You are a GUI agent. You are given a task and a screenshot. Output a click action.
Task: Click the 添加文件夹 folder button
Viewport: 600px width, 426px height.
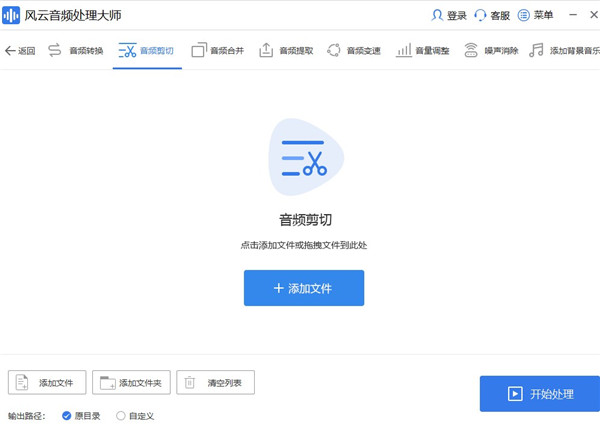pyautogui.click(x=131, y=383)
